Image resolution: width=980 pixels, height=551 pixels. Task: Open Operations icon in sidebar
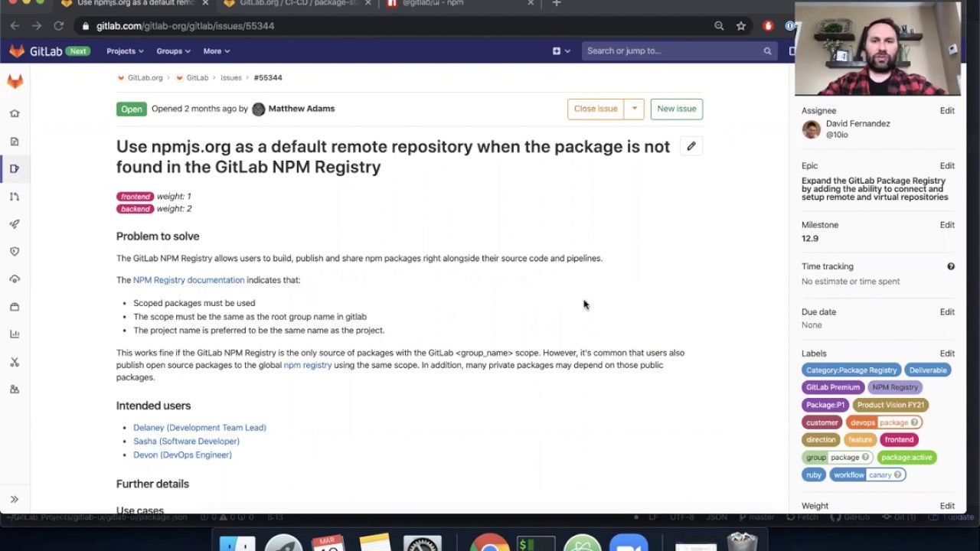[15, 279]
